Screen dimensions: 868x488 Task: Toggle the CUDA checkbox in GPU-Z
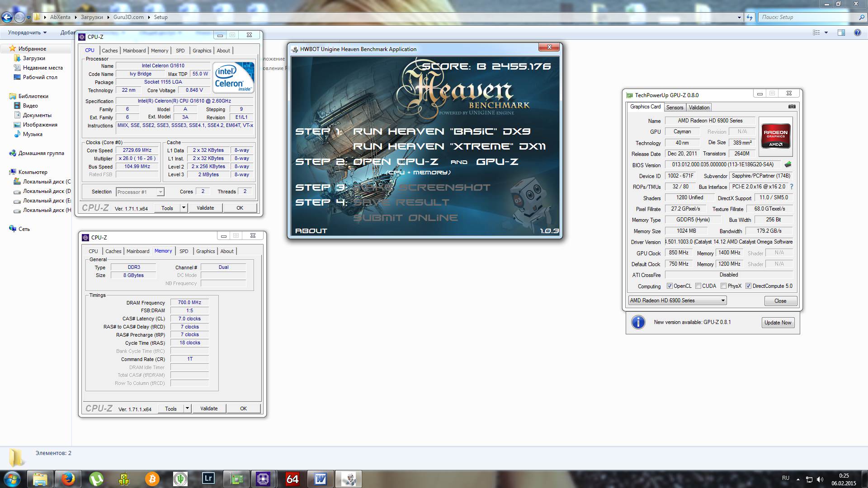coord(698,286)
